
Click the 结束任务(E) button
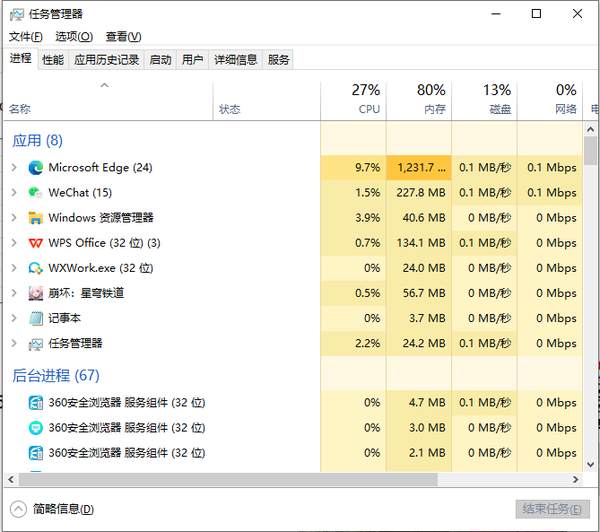click(x=552, y=509)
